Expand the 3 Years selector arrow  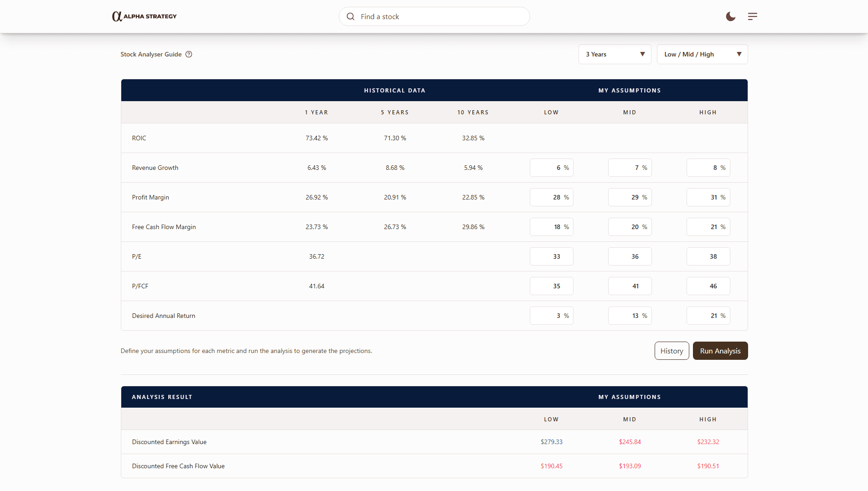643,54
